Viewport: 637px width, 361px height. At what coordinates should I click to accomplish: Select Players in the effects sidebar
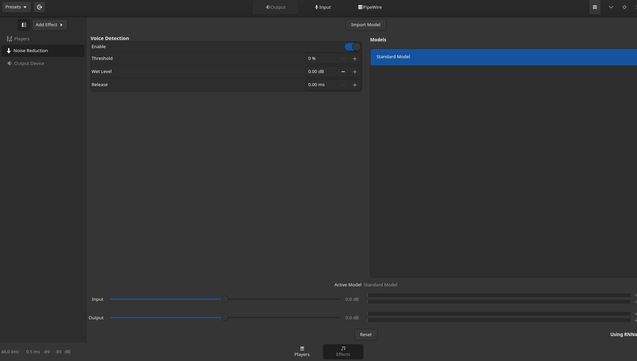43,39
